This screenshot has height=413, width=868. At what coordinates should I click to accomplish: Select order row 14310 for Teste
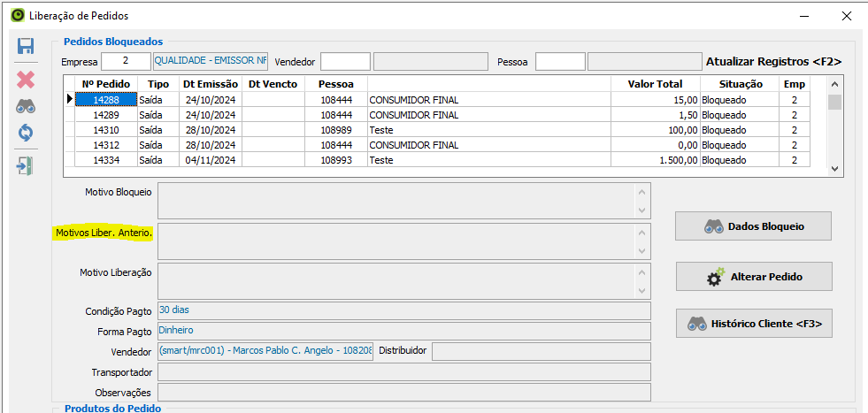(x=106, y=130)
